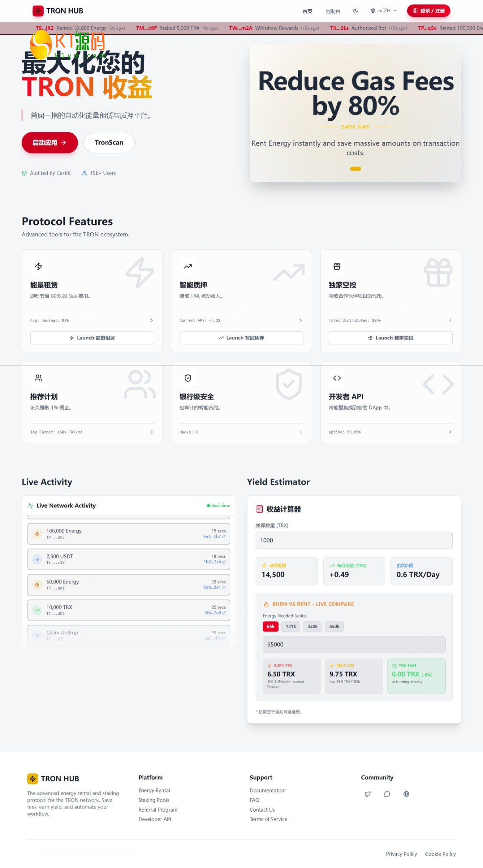This screenshot has width=483, height=868.
Task: Open the external link icon beside 9a1...4b7
Action: click(224, 536)
